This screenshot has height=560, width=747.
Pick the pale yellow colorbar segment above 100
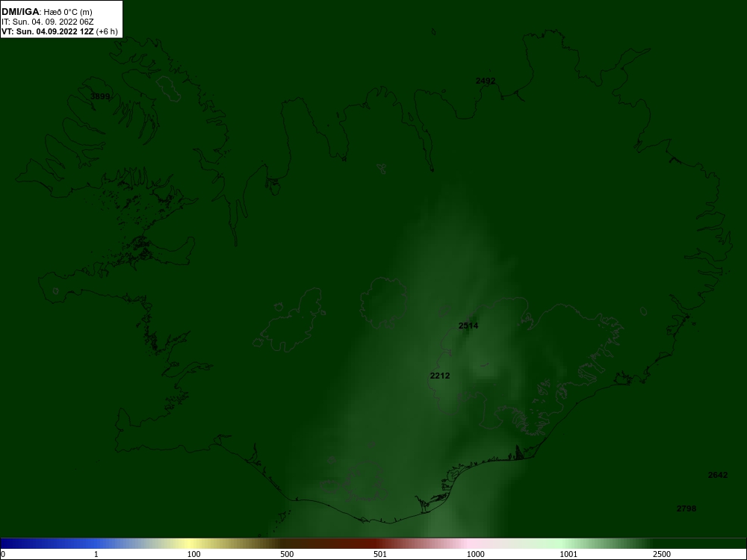click(x=190, y=544)
